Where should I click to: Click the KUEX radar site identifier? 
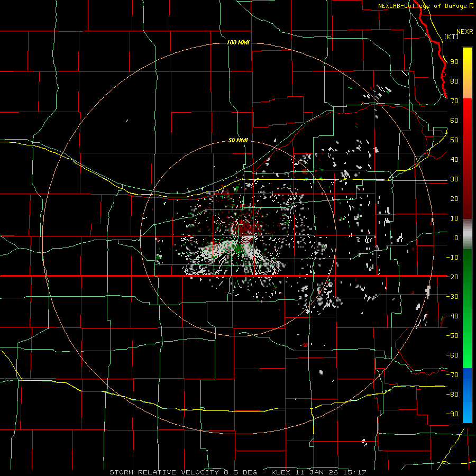280,472
